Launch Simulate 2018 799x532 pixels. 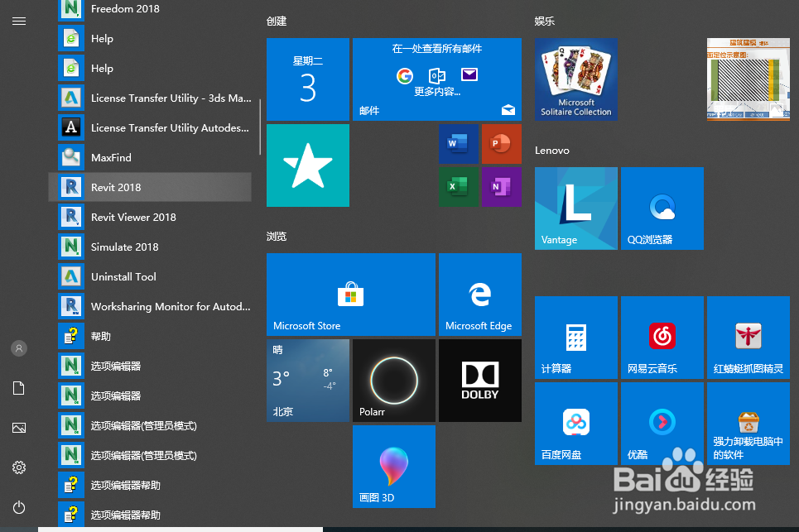[x=155, y=247]
